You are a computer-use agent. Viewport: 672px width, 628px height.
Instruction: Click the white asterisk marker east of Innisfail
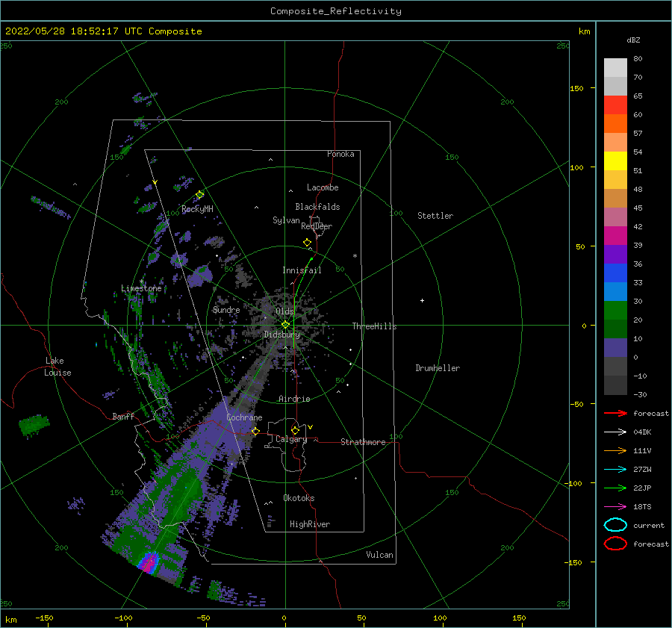click(x=355, y=256)
